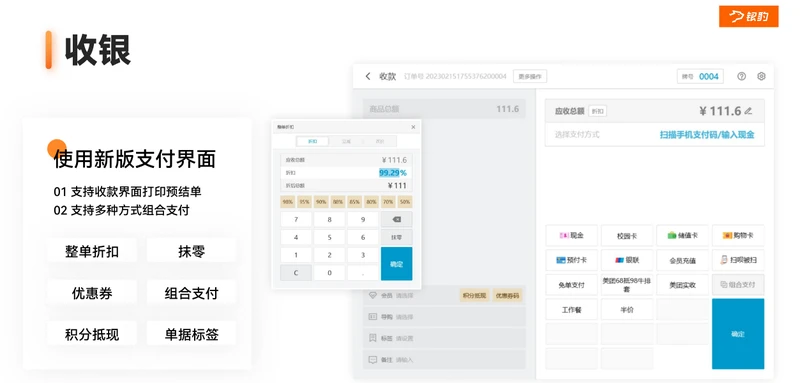Click the 优惠券码 button
Image resolution: width=800 pixels, height=383 pixels.
click(x=507, y=295)
